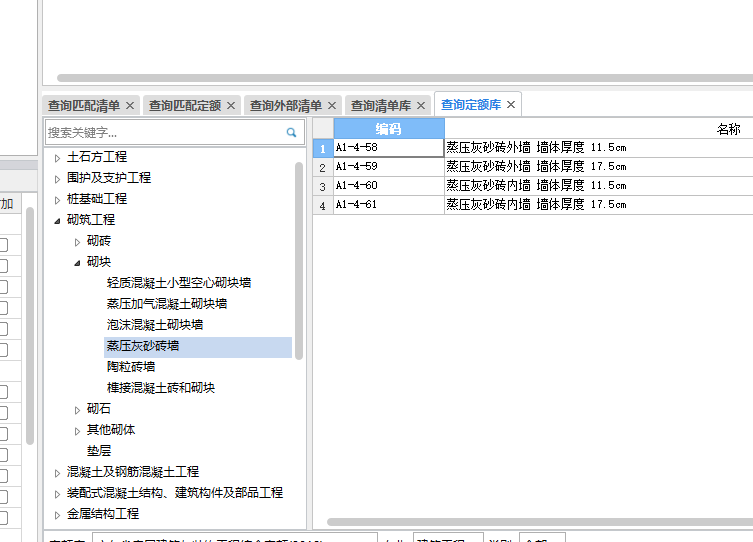Viewport: 753px width, 542px height.
Task: Click the 名称 column header
Action: click(x=729, y=129)
